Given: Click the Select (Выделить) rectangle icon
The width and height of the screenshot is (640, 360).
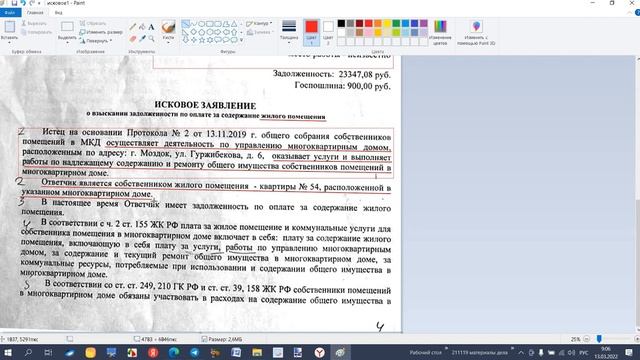Looking at the screenshot, I should coord(67,27).
